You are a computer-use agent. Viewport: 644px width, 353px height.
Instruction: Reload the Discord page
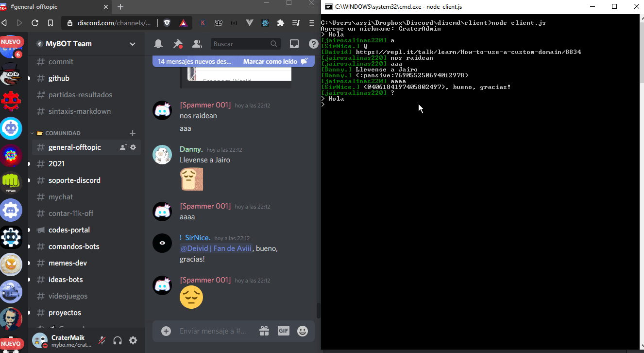tap(35, 23)
